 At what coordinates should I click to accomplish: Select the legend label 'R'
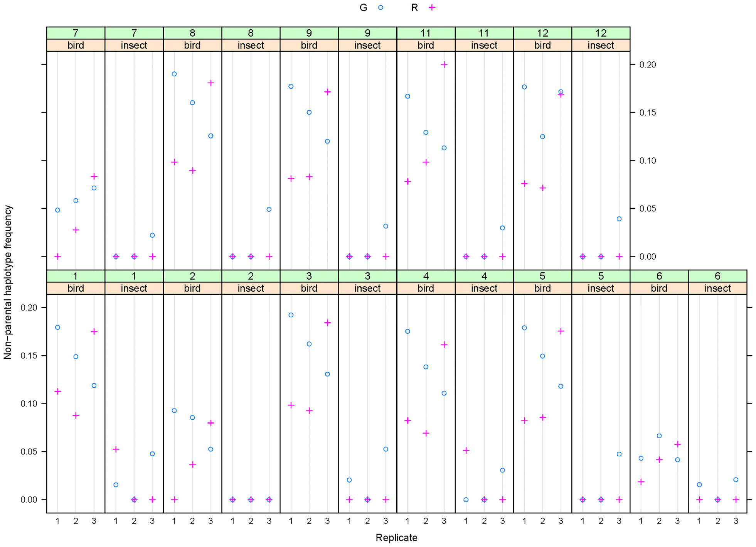click(x=414, y=8)
